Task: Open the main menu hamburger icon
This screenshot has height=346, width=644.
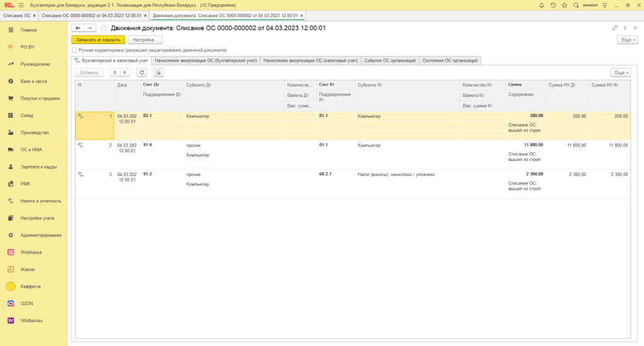Action: 21,5
